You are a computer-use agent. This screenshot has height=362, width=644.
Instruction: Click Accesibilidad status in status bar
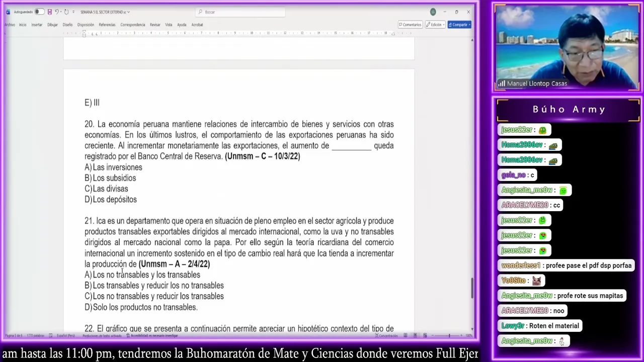click(x=152, y=335)
